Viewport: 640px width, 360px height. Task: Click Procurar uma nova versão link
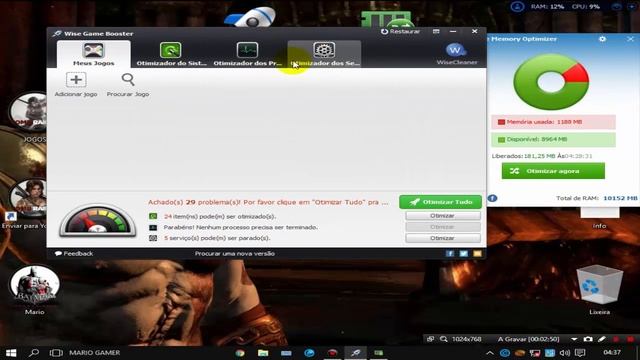[235, 253]
